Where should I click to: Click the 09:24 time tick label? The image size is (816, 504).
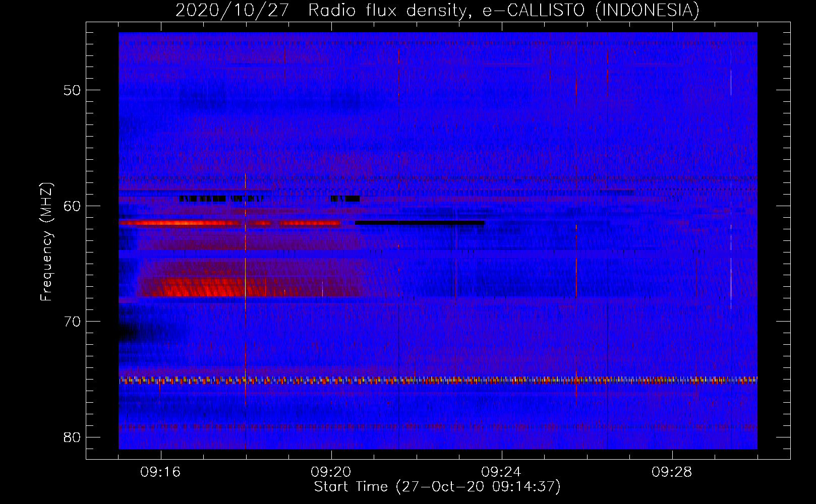502,472
